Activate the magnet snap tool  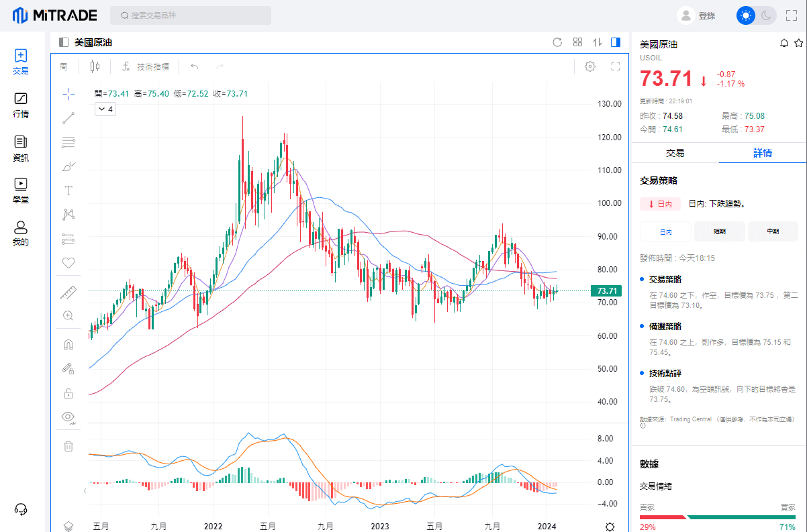(x=68, y=345)
